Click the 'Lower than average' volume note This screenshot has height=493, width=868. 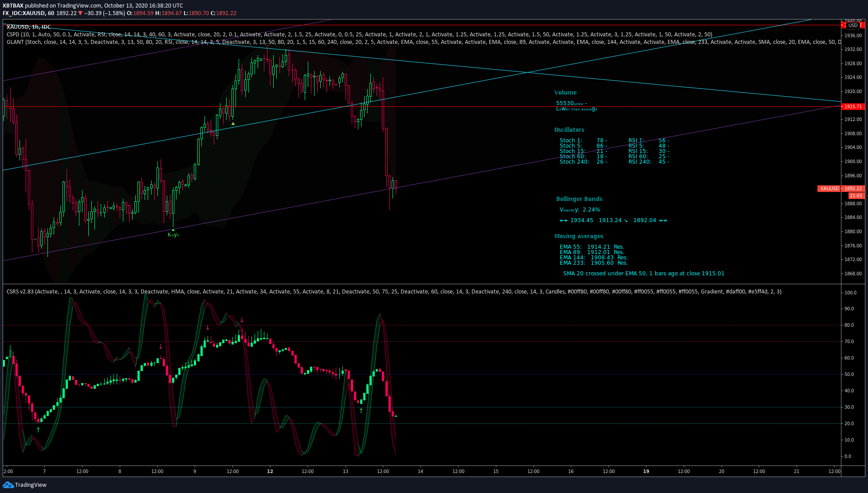[577, 109]
